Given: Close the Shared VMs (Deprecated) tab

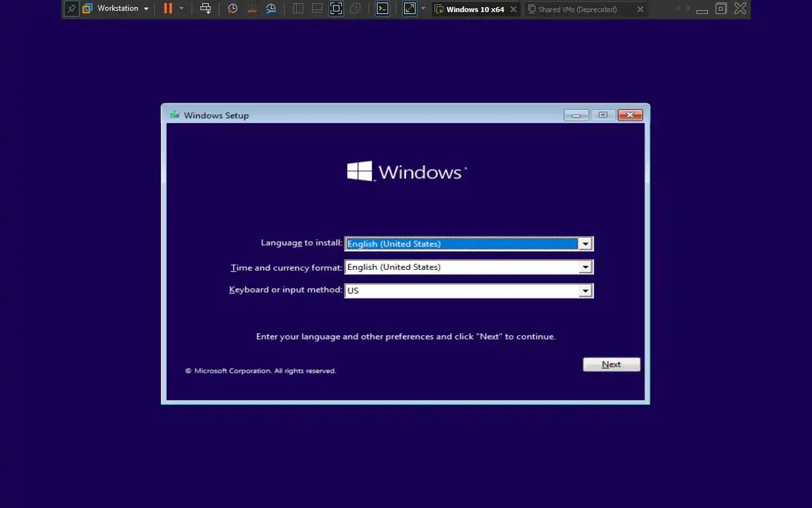Looking at the screenshot, I should pyautogui.click(x=640, y=10).
